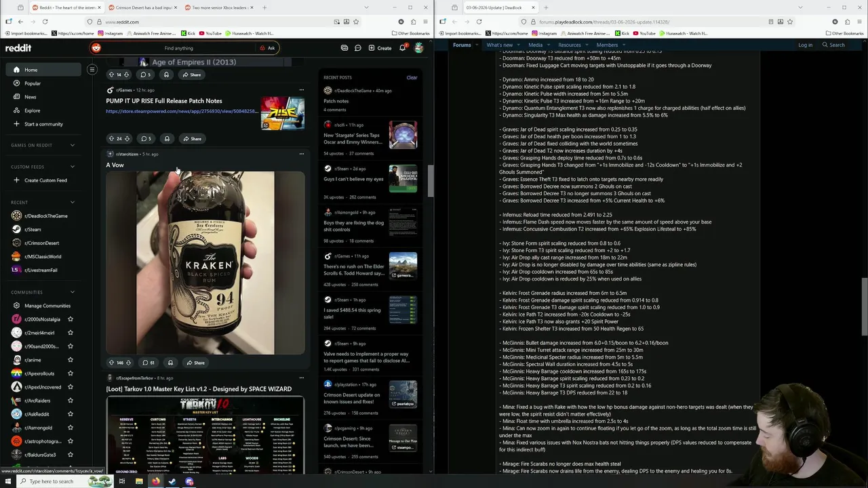Open the YouTube bookmark in the Deadlock window
This screenshot has width=868, height=488.
pos(644,33)
